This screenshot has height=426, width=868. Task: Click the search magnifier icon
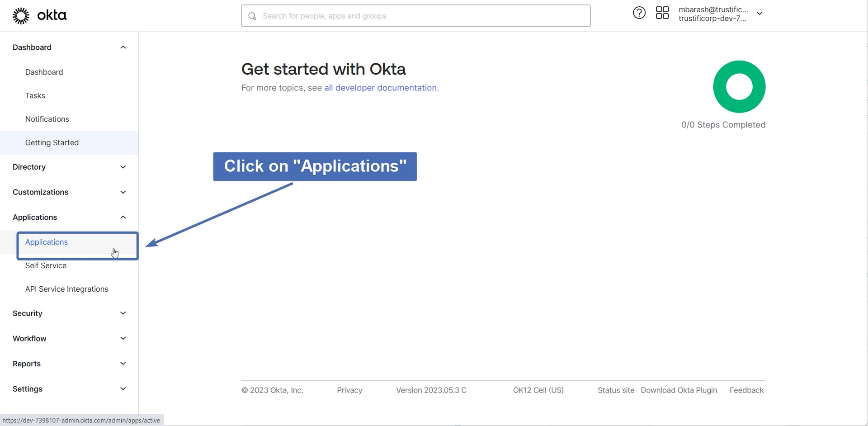[x=252, y=16]
